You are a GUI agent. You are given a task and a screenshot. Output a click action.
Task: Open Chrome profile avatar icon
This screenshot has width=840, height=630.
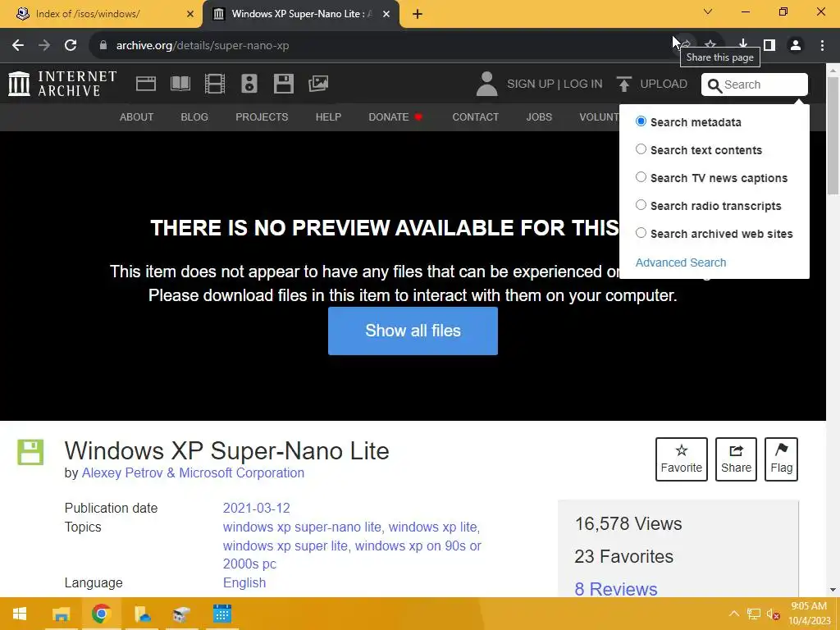point(796,45)
